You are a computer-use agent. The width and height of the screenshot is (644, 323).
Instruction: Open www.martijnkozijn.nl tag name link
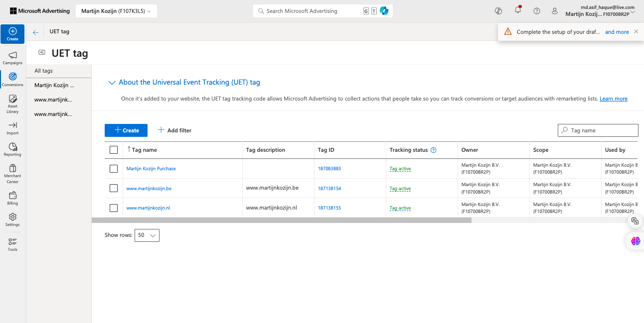[148, 208]
